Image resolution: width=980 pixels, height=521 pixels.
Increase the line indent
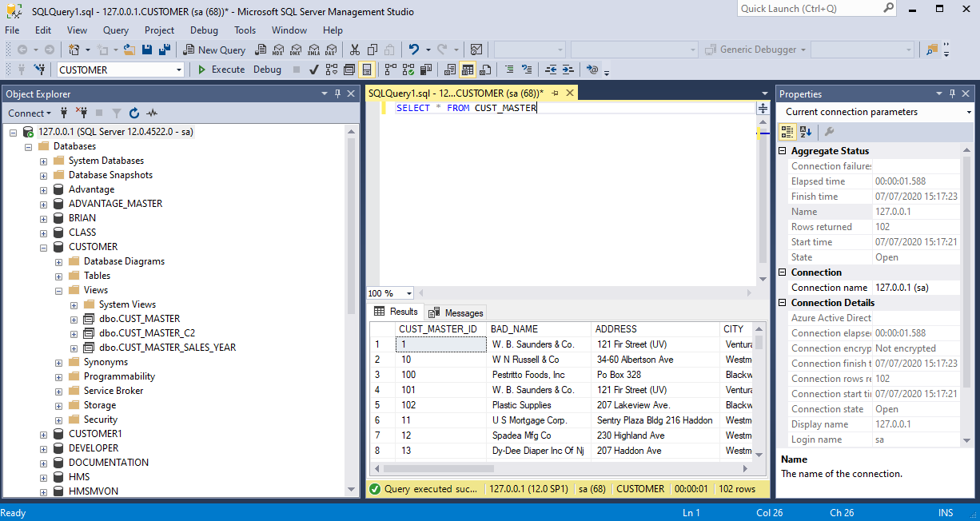[568, 70]
